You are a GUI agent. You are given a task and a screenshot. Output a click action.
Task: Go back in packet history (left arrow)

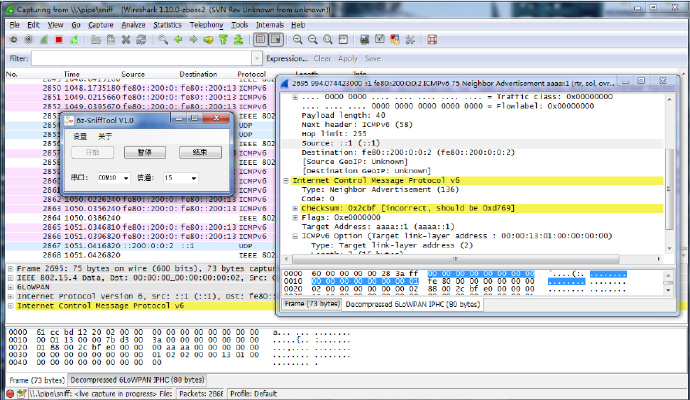(x=178, y=40)
